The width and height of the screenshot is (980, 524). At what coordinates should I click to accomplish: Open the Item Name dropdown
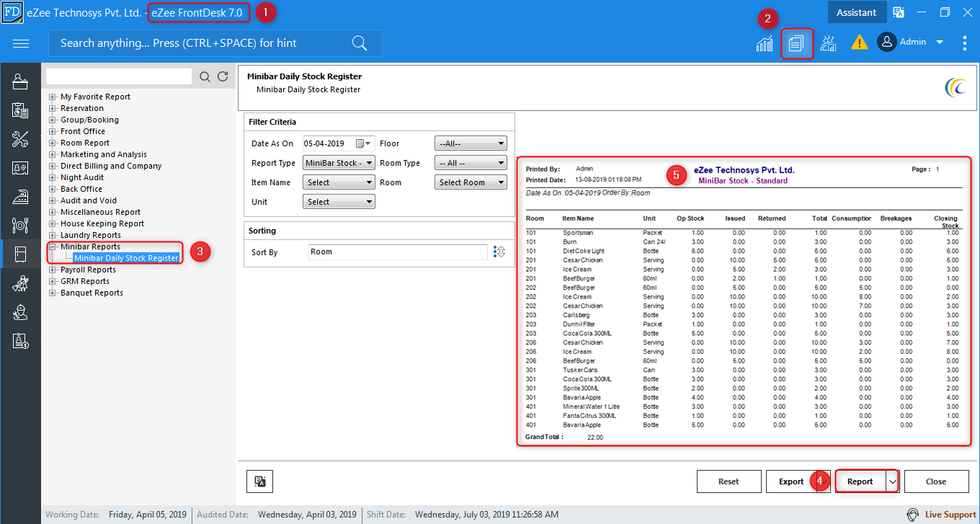coord(339,182)
